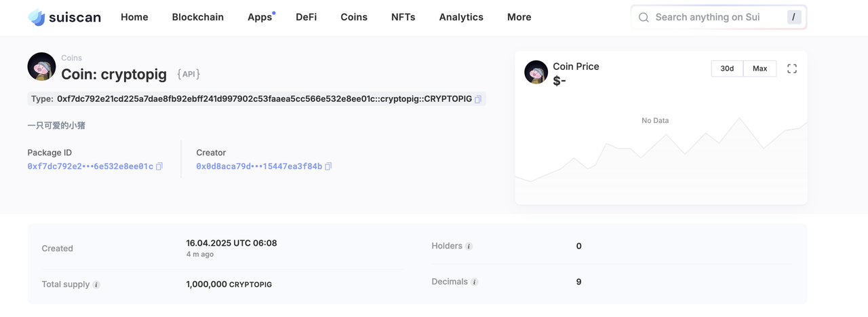Open the Creator address link
Screen dimensions: 868x317
pos(259,166)
